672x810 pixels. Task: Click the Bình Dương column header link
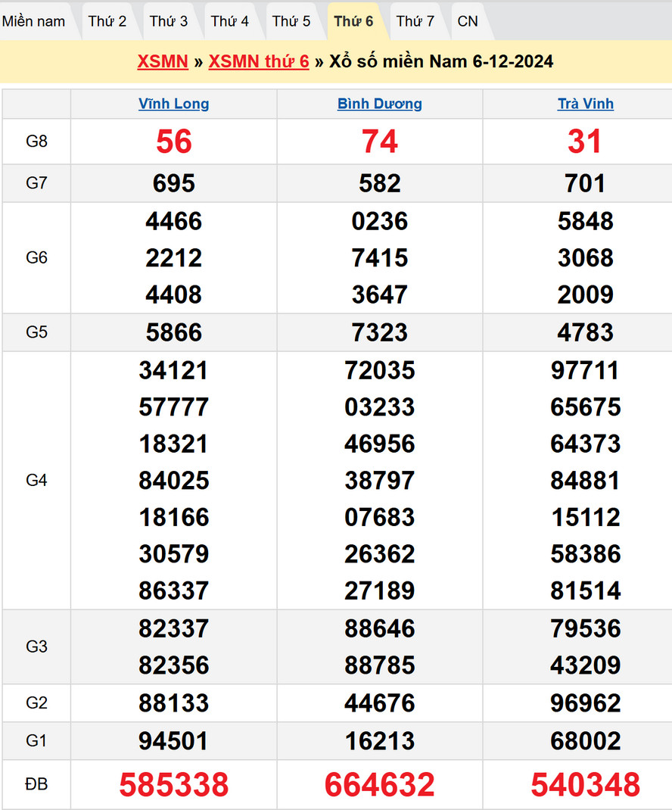click(379, 104)
